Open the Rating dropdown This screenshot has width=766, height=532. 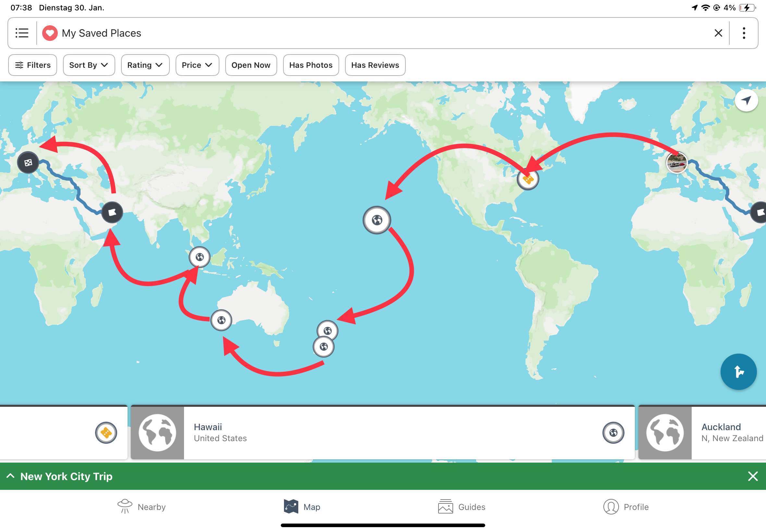pos(145,65)
